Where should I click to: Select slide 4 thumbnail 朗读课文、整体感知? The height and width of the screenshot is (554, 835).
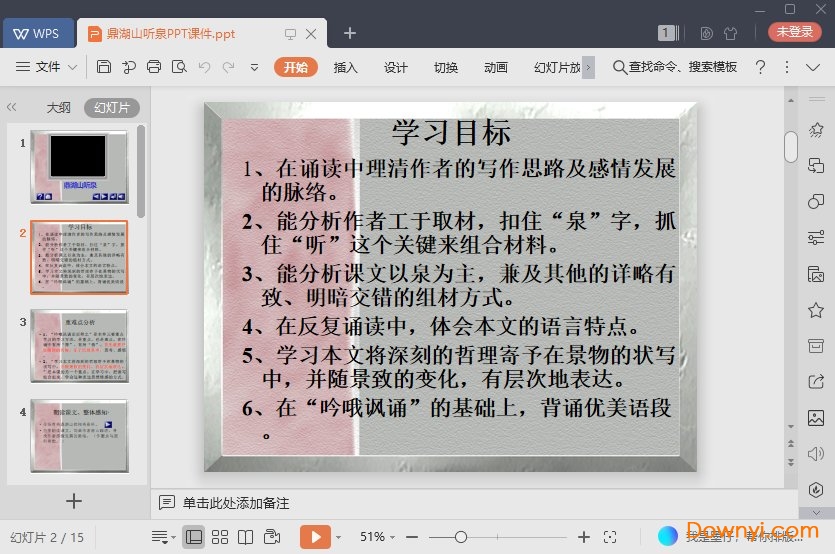79,436
